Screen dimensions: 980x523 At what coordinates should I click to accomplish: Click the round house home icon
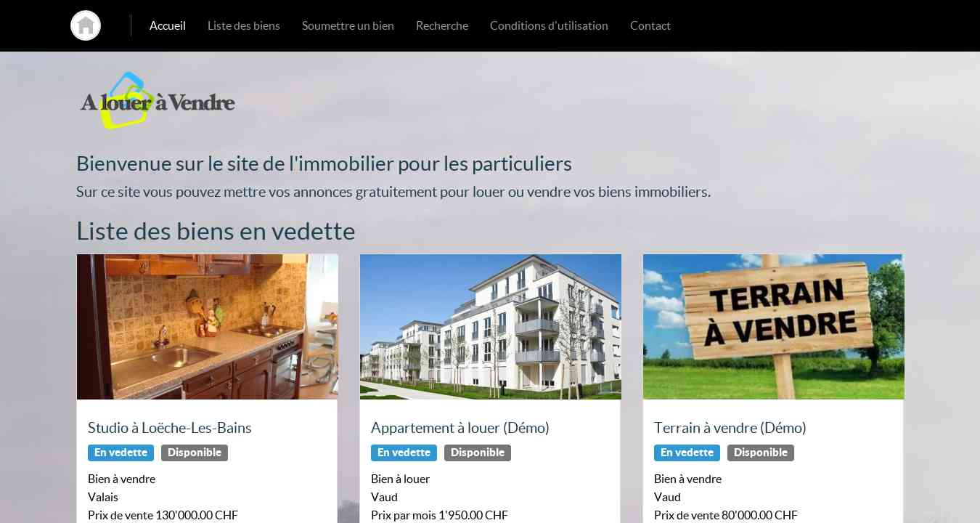pos(86,25)
